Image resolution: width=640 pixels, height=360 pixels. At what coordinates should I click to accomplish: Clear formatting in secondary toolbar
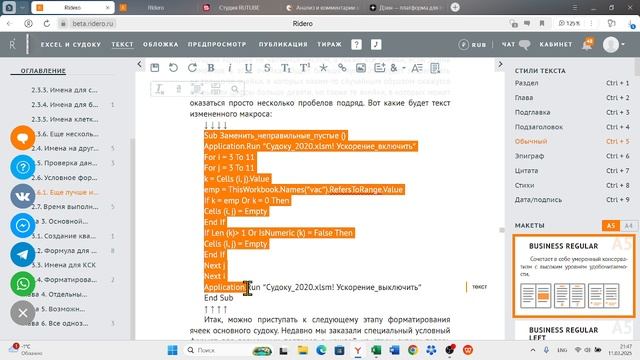pyautogui.click(x=160, y=89)
